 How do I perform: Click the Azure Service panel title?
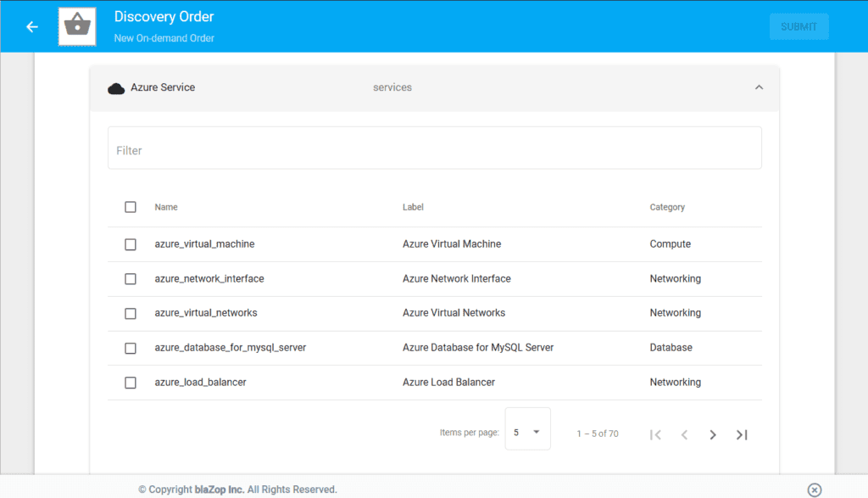[163, 87]
